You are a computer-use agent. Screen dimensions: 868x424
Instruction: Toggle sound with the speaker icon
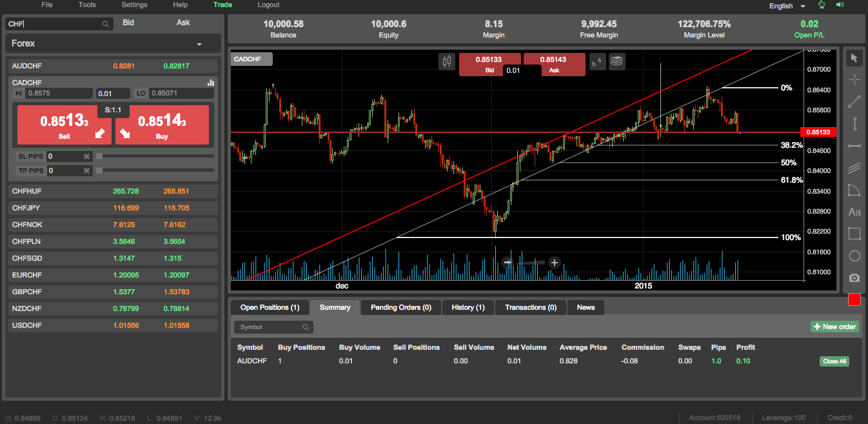point(840,5)
